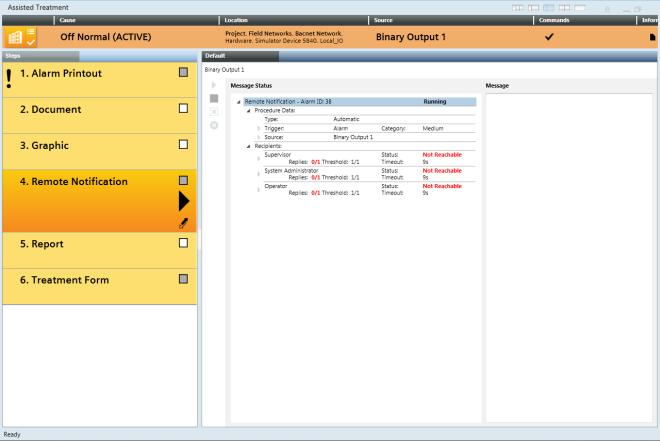Select the highlighted middle window layout icon
Viewport: 660px width, 441px height.
[549, 7]
